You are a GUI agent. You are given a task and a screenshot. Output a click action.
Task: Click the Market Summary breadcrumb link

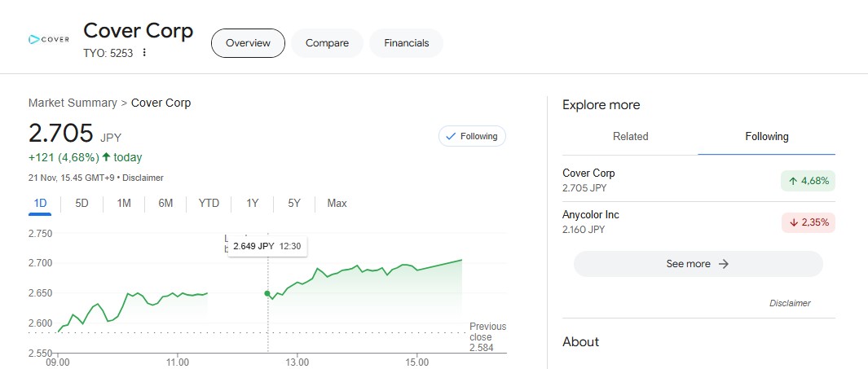[x=73, y=103]
